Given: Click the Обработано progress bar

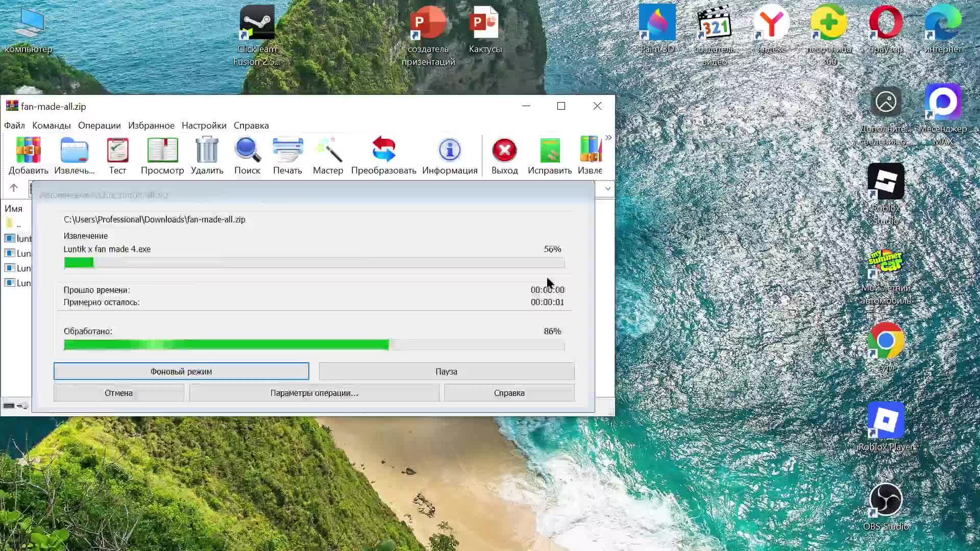Looking at the screenshot, I should pos(314,345).
